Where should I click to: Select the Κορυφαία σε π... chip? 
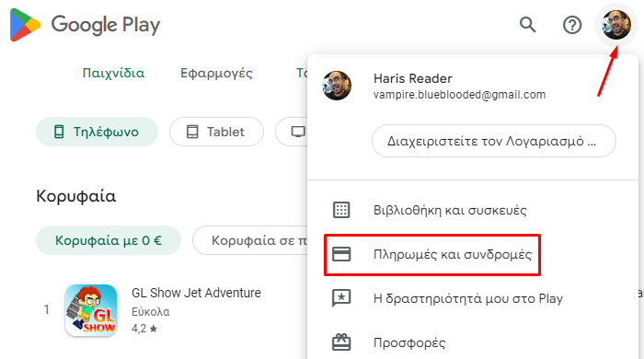tap(250, 240)
